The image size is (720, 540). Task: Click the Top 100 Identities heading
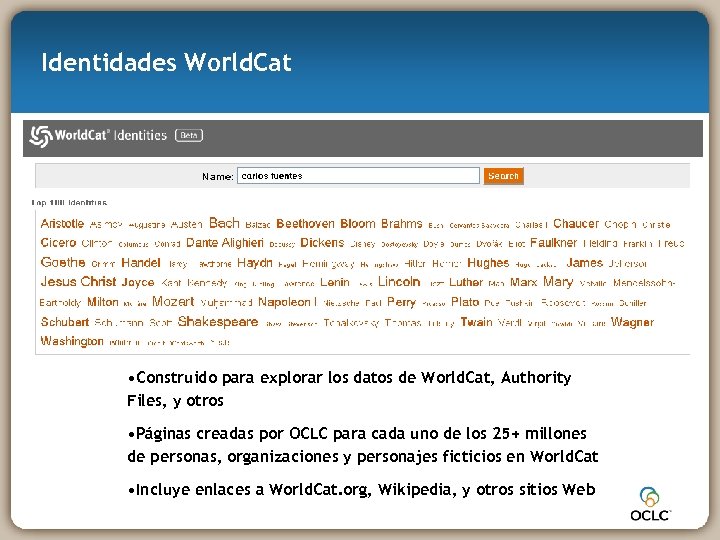pos(69,202)
